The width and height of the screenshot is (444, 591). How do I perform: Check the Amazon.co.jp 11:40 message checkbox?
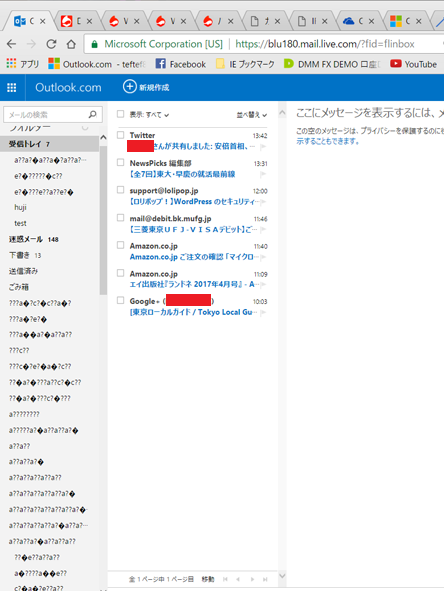[120, 245]
